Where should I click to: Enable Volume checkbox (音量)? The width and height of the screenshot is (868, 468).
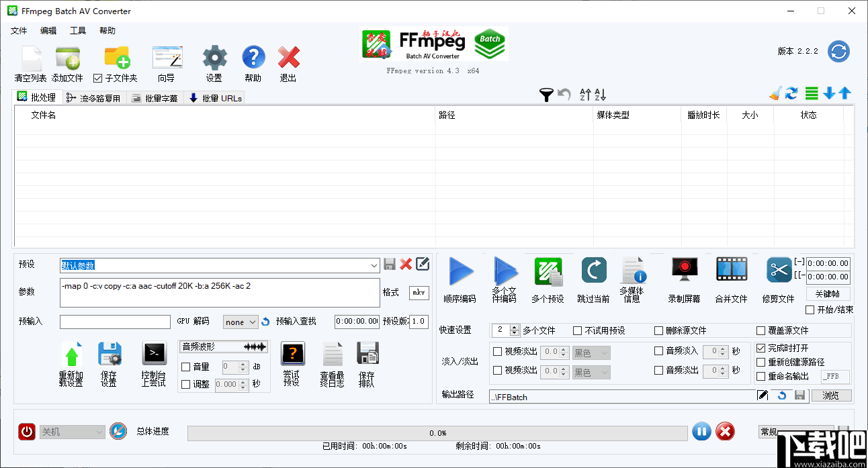186,367
